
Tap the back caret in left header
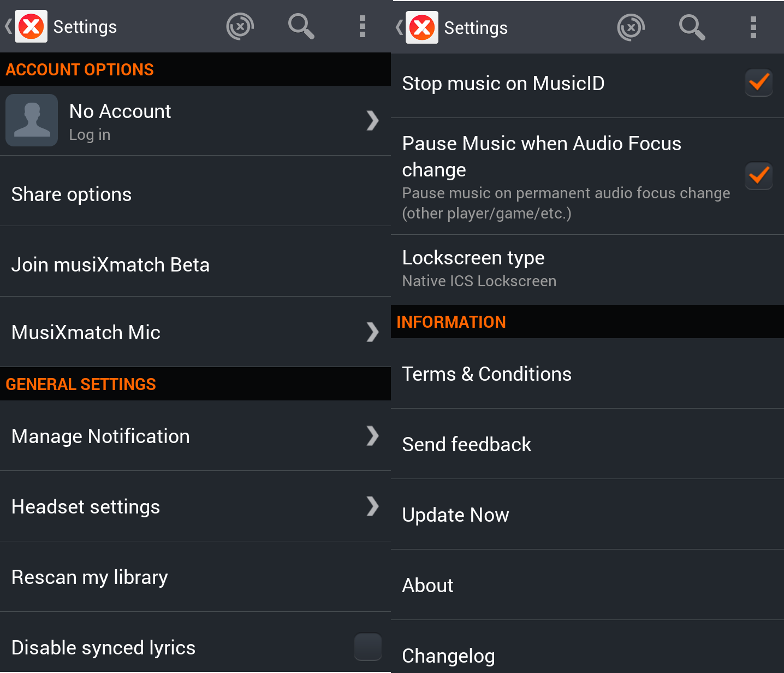point(8,26)
